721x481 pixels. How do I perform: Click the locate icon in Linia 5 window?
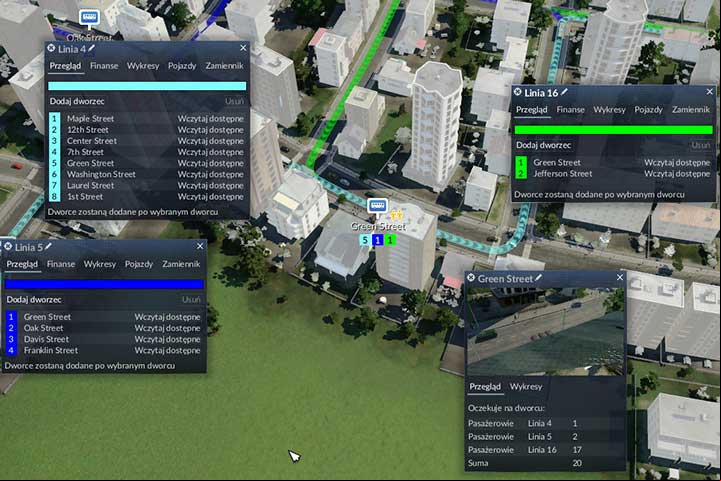tap(8, 246)
